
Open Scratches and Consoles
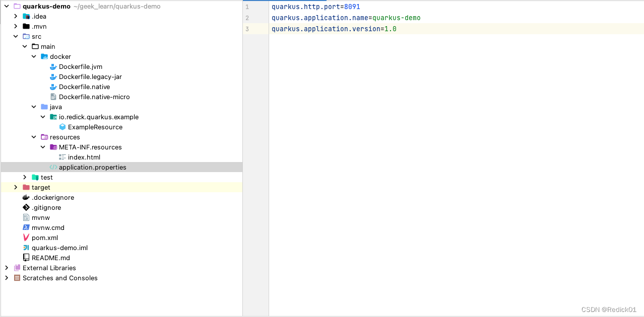coord(60,278)
